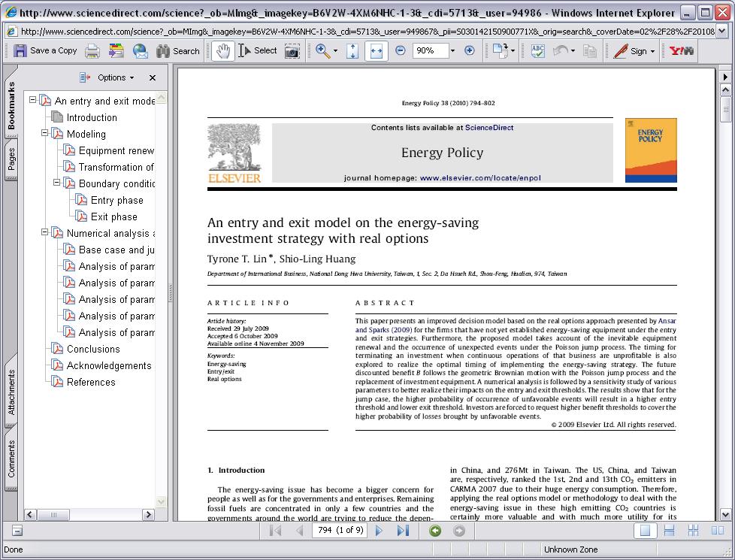Activate the text Select tool
This screenshot has width=735, height=560.
(x=257, y=50)
